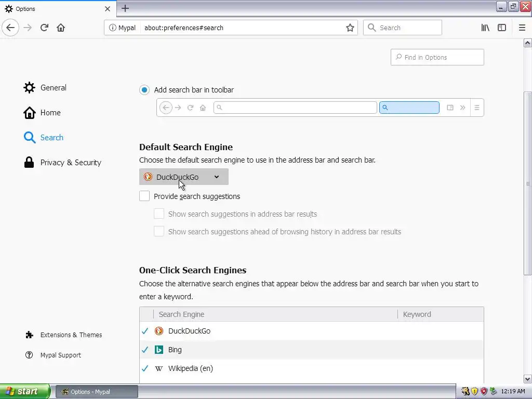Click the Find in Options field
This screenshot has height=399, width=532.
click(x=437, y=57)
